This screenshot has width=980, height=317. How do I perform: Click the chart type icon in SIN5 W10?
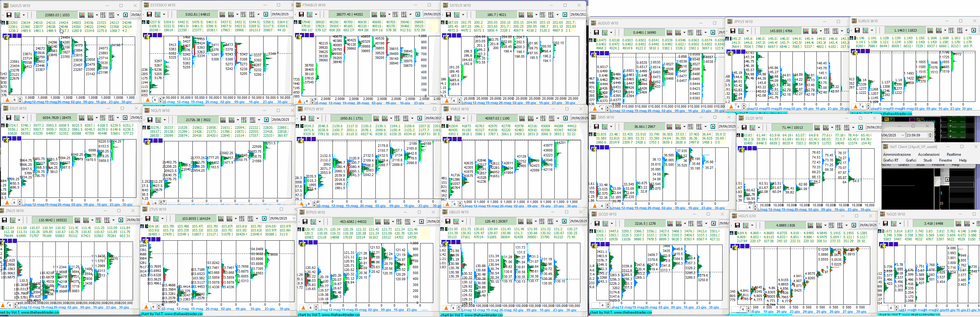(605, 126)
